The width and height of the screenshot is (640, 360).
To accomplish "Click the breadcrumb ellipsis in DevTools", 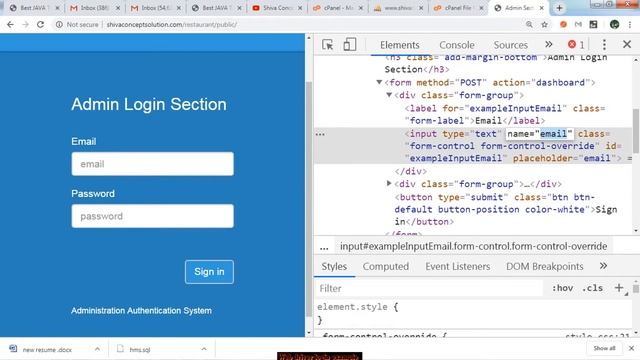I will pos(324,247).
